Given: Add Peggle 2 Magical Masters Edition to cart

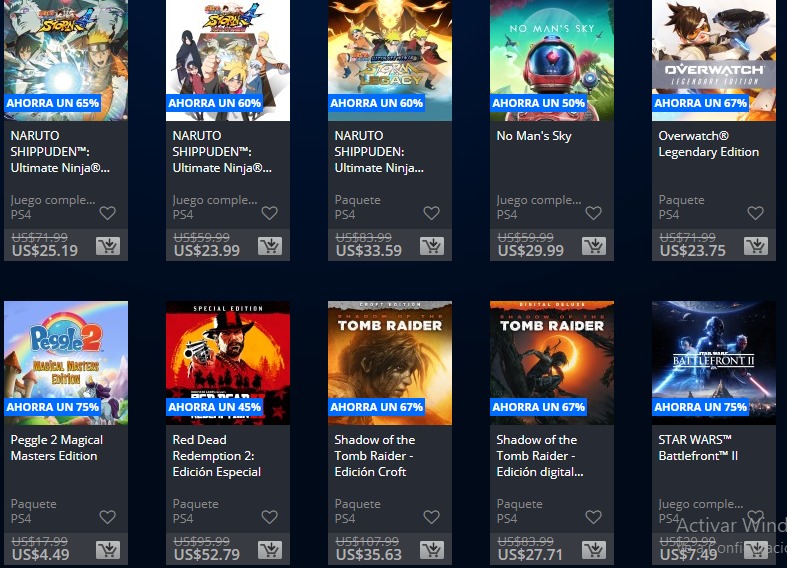Looking at the screenshot, I should [x=108, y=550].
